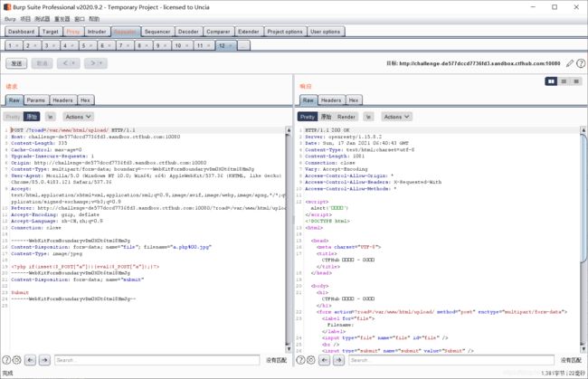
Task: Select raw (原始) view for the response
Action: [326, 117]
